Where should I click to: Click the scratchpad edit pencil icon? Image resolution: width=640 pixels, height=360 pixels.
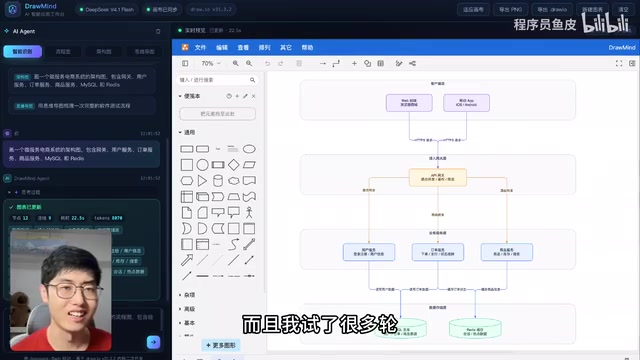click(245, 96)
